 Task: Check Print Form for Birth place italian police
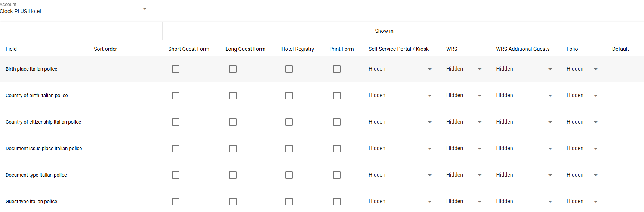click(337, 69)
